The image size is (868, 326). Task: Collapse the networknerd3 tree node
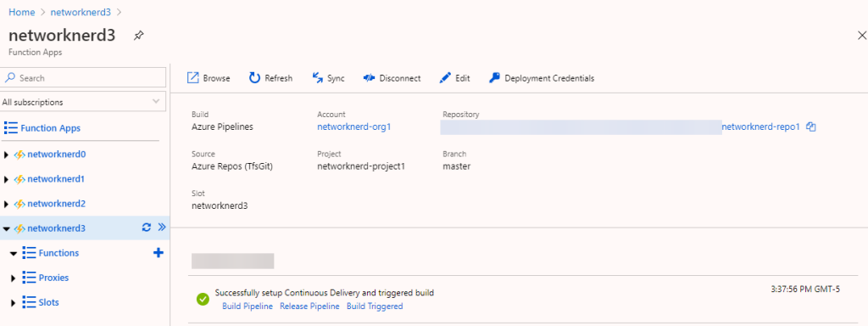6,229
